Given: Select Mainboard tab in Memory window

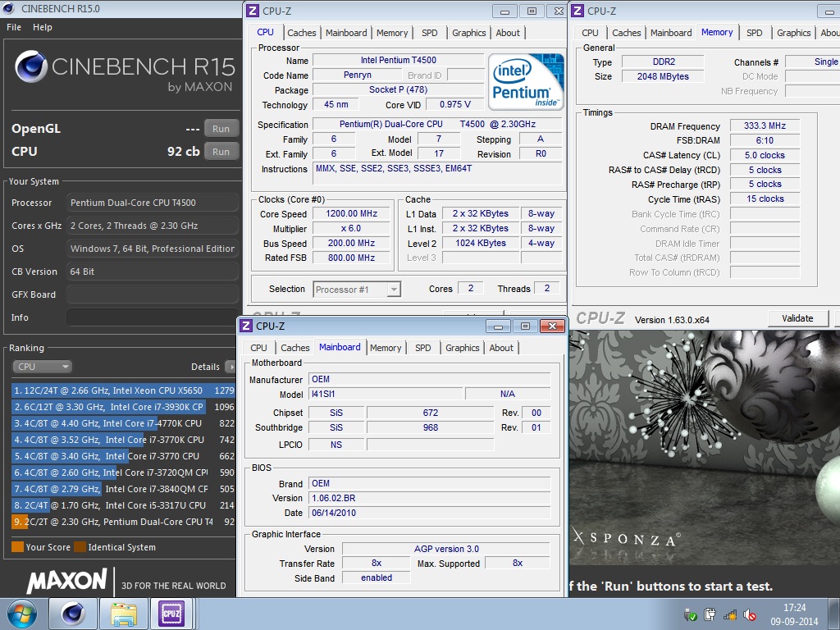Looking at the screenshot, I should click(671, 33).
